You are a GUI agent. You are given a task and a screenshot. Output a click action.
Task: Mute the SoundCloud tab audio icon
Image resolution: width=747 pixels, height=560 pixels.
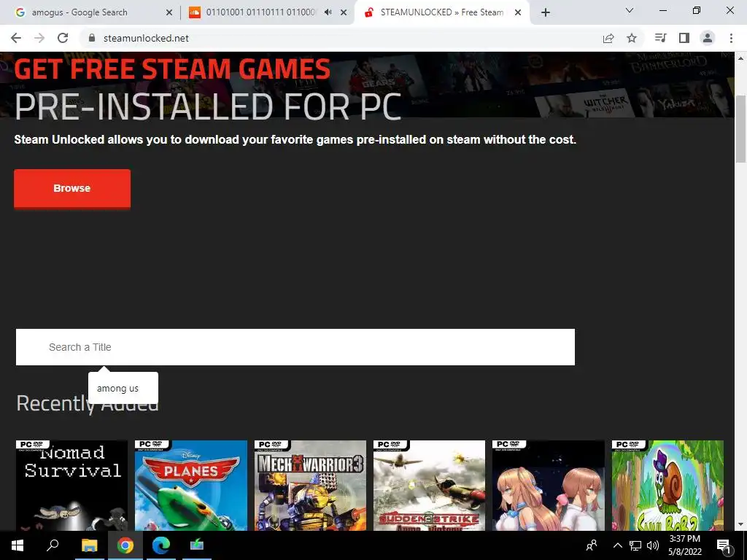coord(328,12)
